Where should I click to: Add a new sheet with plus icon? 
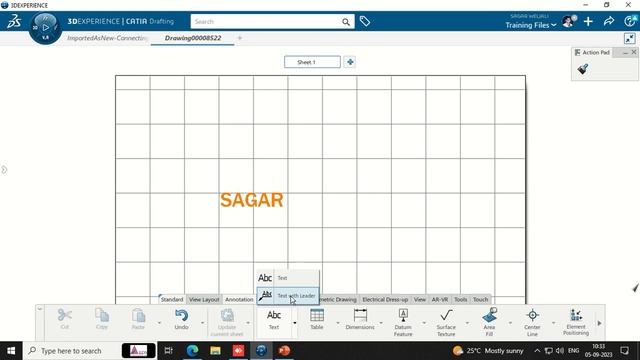point(350,62)
